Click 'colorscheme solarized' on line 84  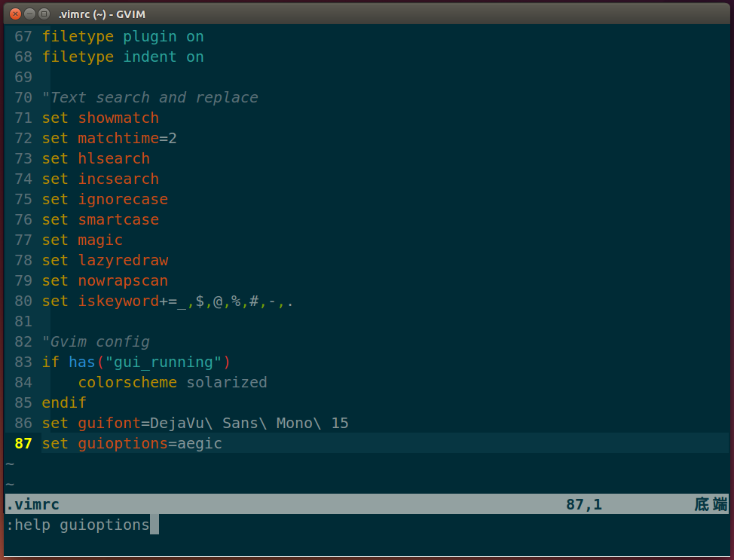coord(173,383)
